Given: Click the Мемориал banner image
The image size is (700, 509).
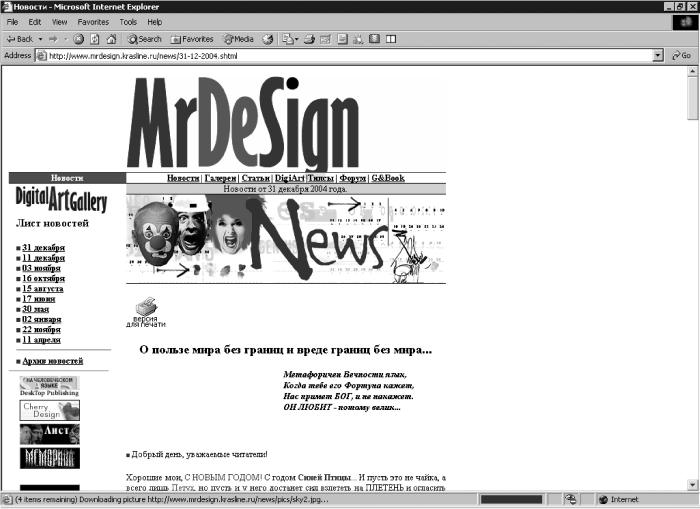Looking at the screenshot, I should click(x=50, y=458).
